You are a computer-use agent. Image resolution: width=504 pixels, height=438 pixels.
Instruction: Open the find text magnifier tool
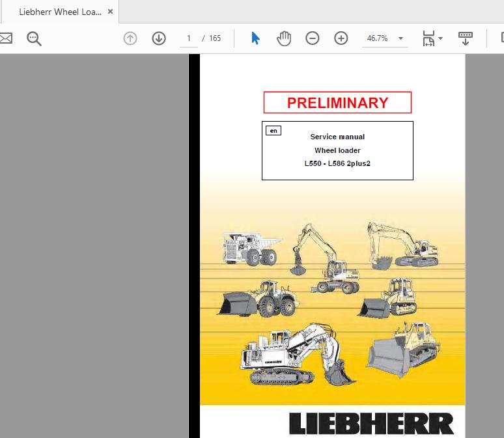coord(34,38)
